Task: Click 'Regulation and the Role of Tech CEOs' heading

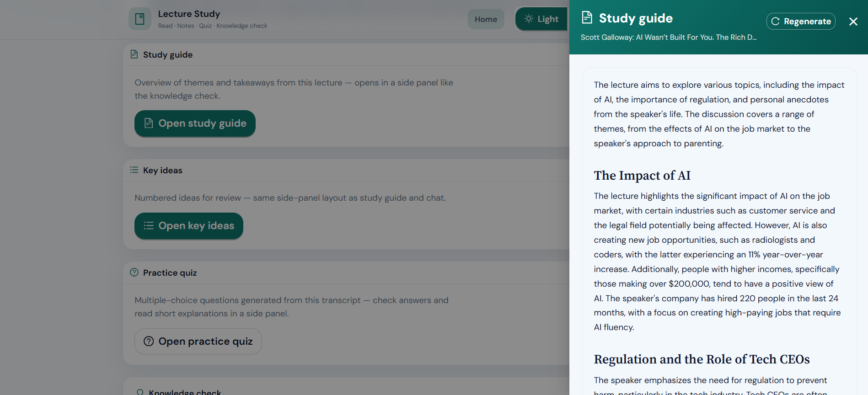Action: (702, 359)
